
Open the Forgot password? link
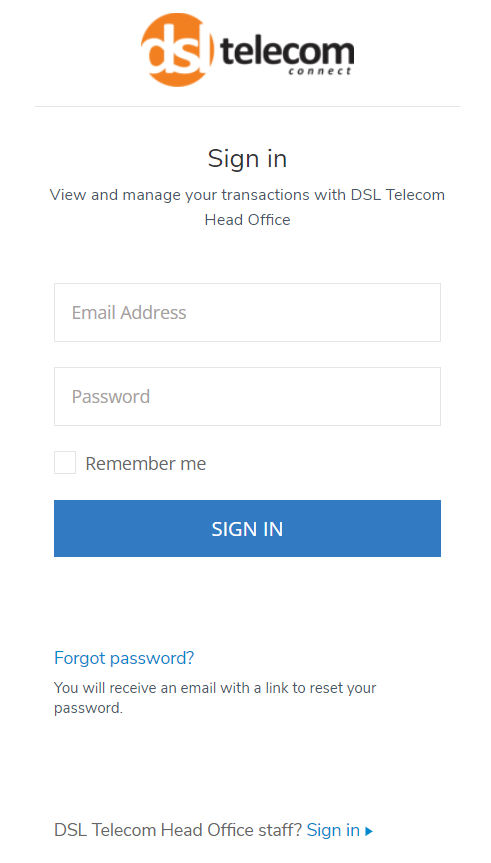click(124, 658)
